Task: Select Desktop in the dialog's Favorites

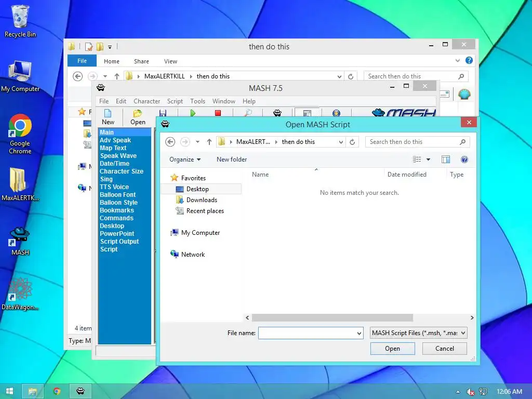Action: pyautogui.click(x=201, y=189)
